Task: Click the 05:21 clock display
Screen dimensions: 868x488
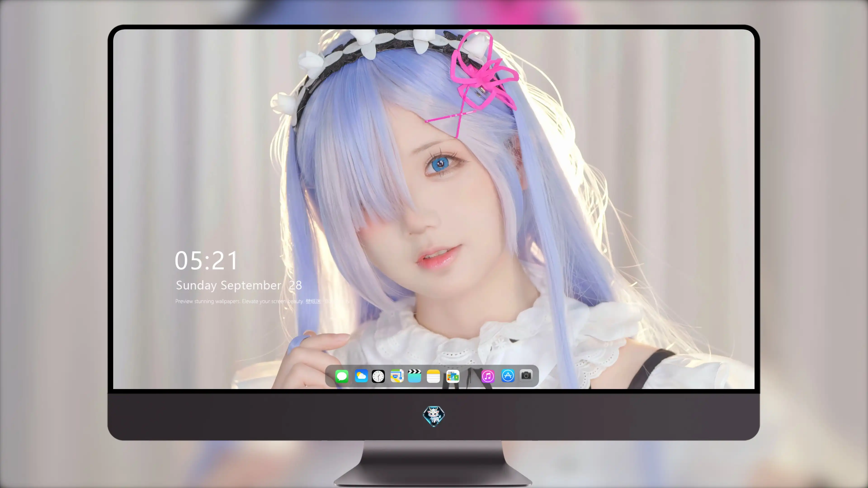Action: [x=206, y=261]
